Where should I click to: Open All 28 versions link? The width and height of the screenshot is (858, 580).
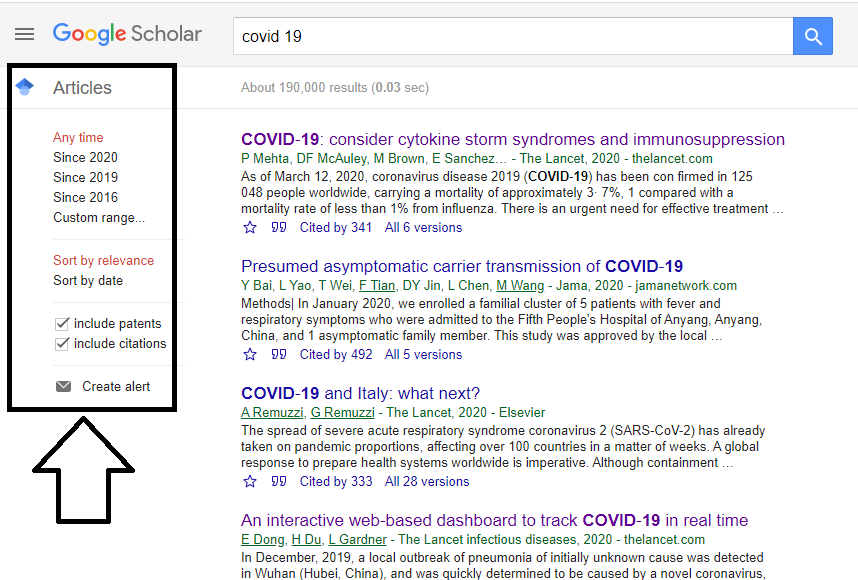[427, 482]
